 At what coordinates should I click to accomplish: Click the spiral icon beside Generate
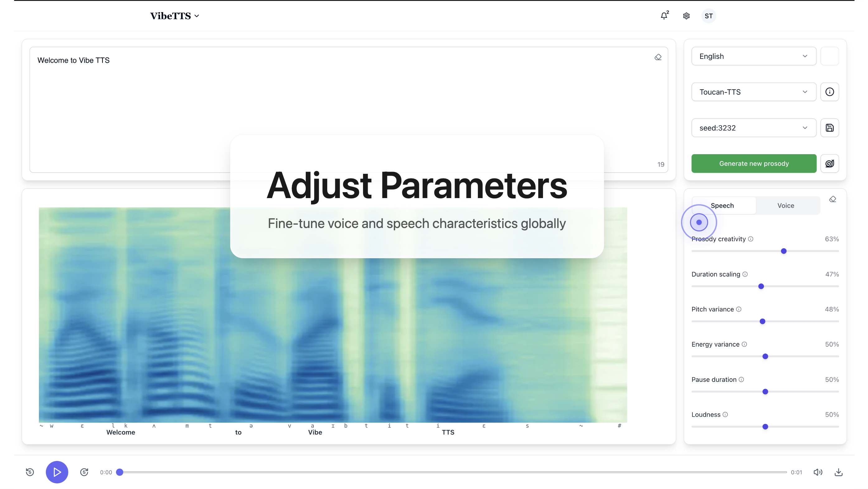tap(829, 164)
